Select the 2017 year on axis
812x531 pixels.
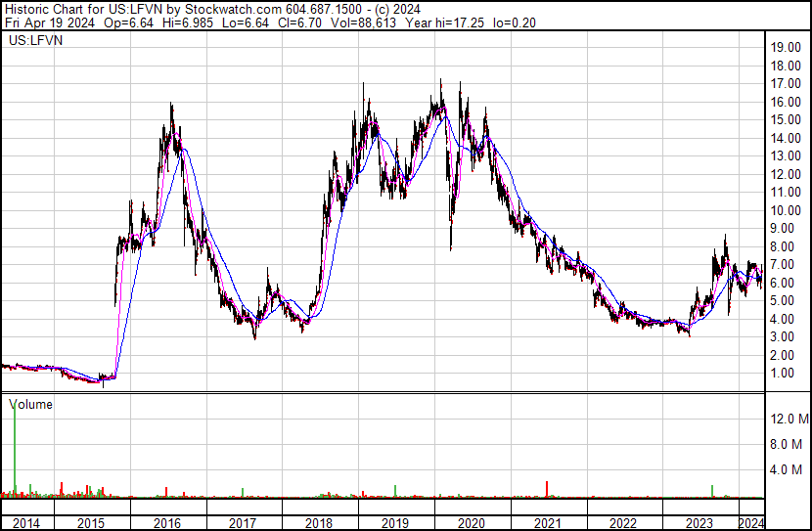243,523
